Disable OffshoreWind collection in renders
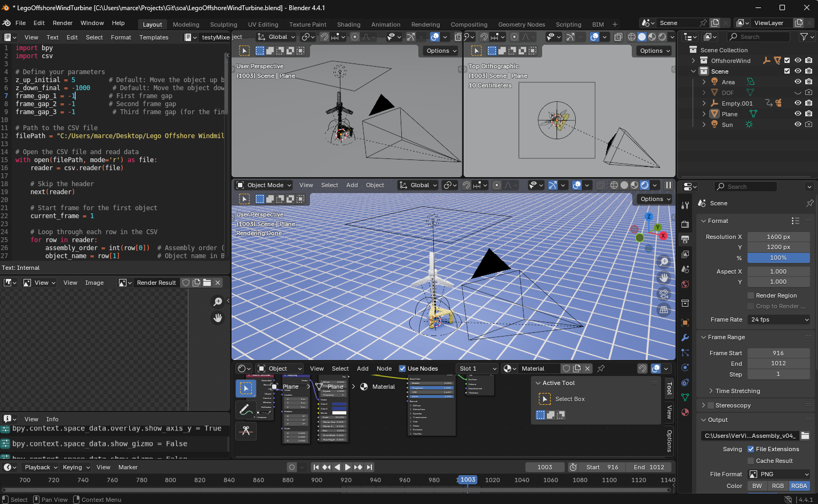 click(809, 61)
